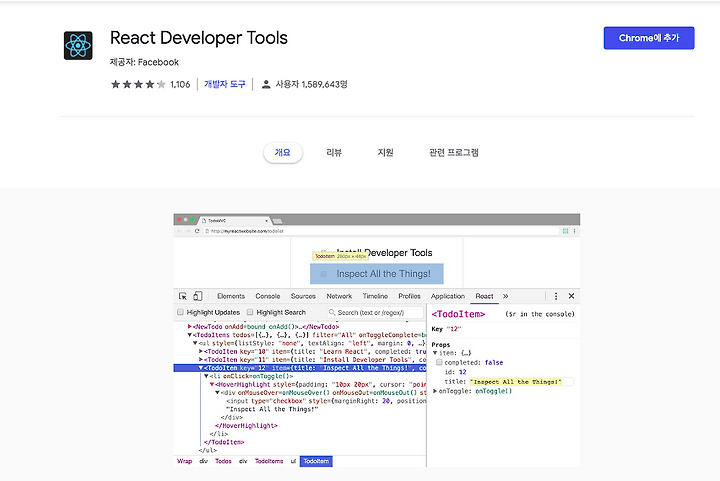Expand the NewTodo tree node arrow
The width and height of the screenshot is (720, 481).
(x=190, y=326)
